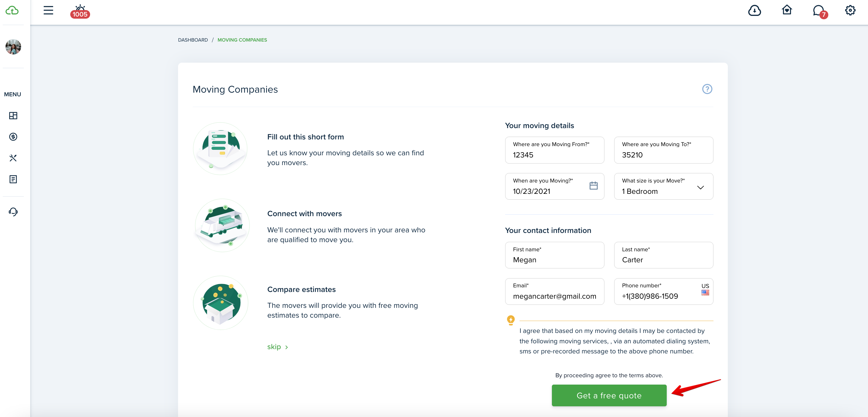The width and height of the screenshot is (868, 417).
Task: Click the compare estimates box illustration
Action: point(221,303)
